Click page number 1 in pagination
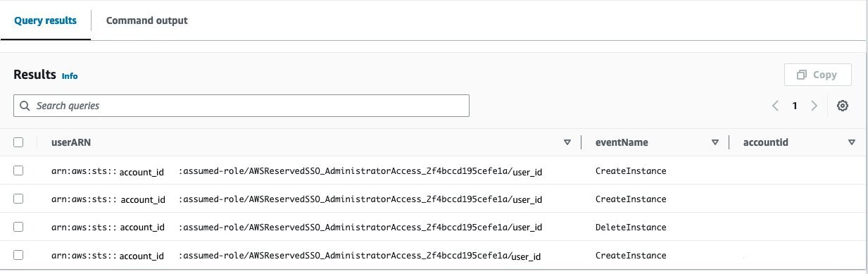This screenshot has height=274, width=868. [795, 106]
